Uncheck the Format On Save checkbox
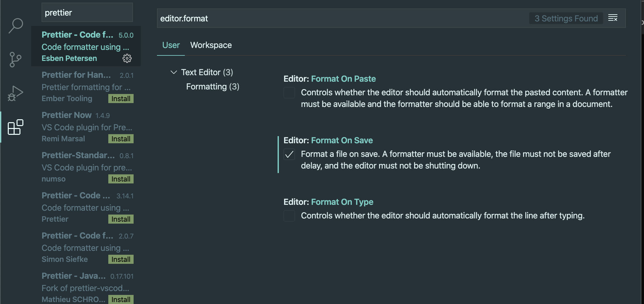This screenshot has width=644, height=304. click(x=289, y=154)
